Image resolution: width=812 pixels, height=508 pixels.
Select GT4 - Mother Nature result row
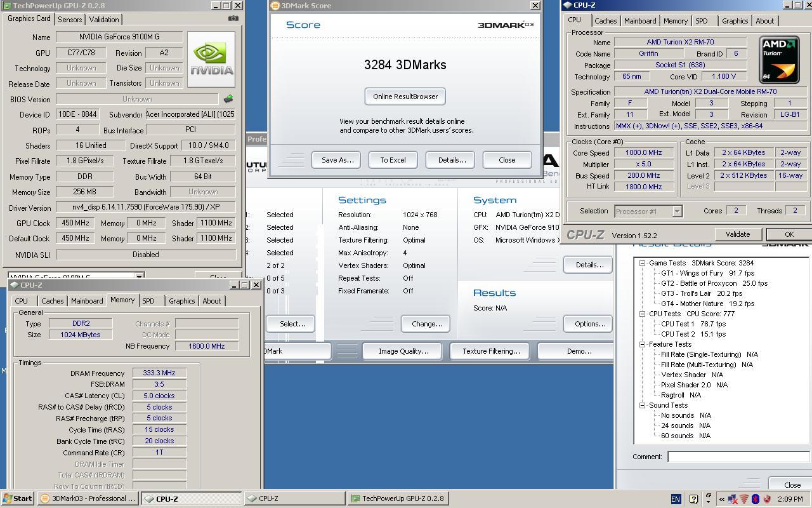(x=707, y=304)
